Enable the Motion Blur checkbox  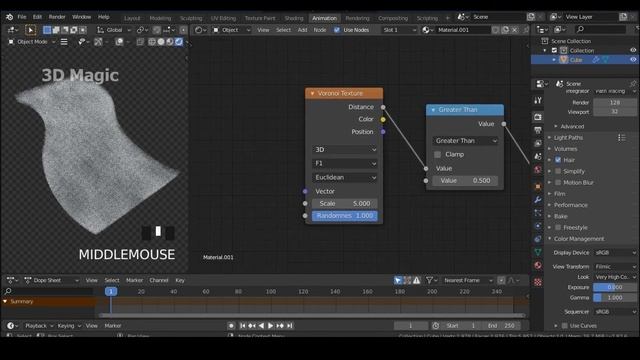tap(558, 182)
